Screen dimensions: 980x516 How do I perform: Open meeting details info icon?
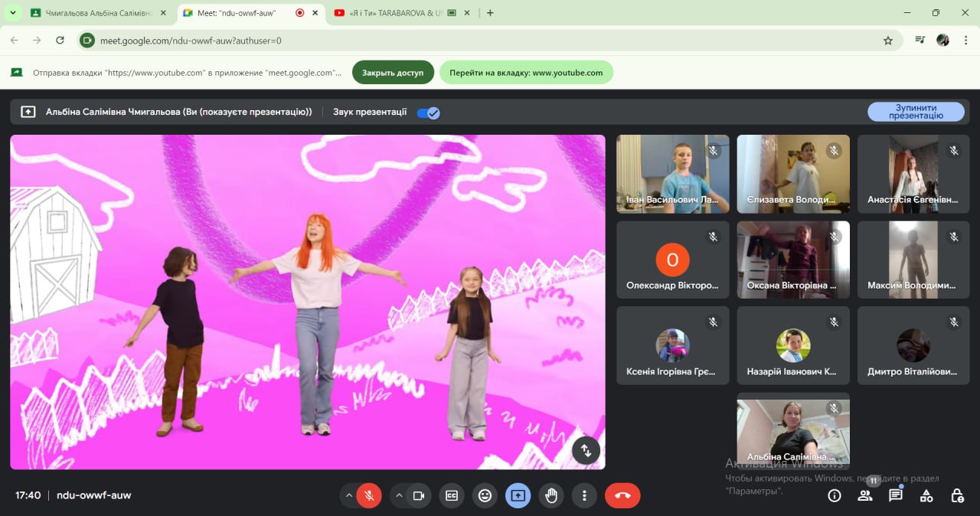coord(835,495)
